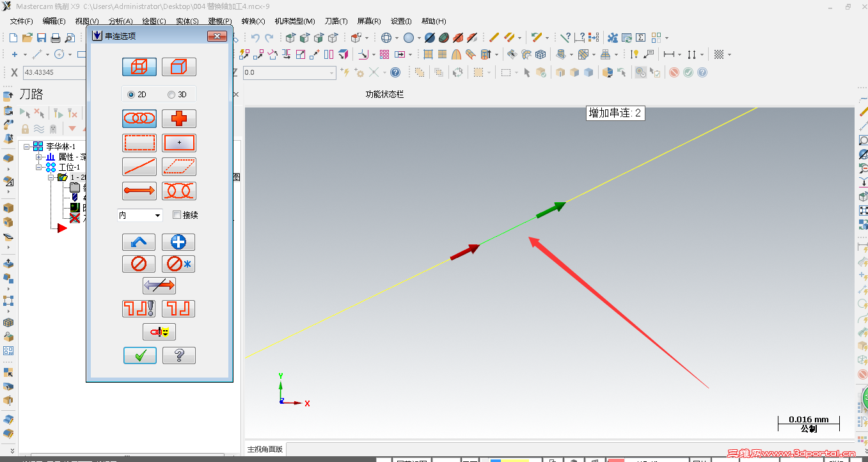The width and height of the screenshot is (868, 462).
Task: Select wireframe chaining mode button
Action: click(x=139, y=67)
